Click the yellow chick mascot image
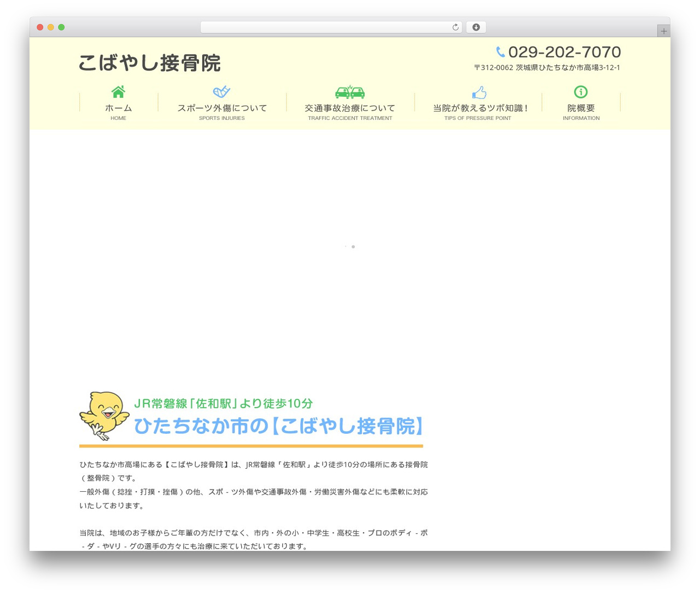Viewport: 700px width, 593px height. click(104, 416)
